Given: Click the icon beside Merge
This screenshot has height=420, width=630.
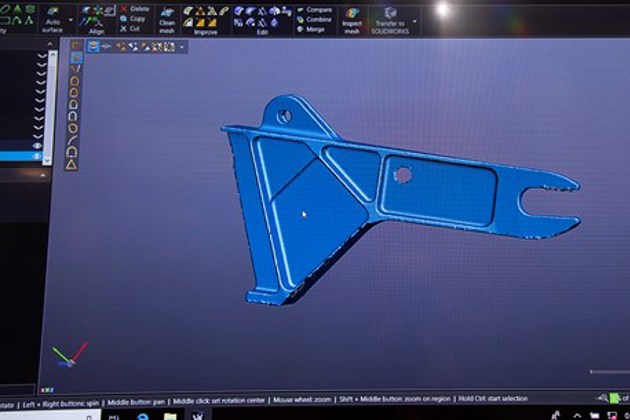Looking at the screenshot, I should (x=300, y=29).
